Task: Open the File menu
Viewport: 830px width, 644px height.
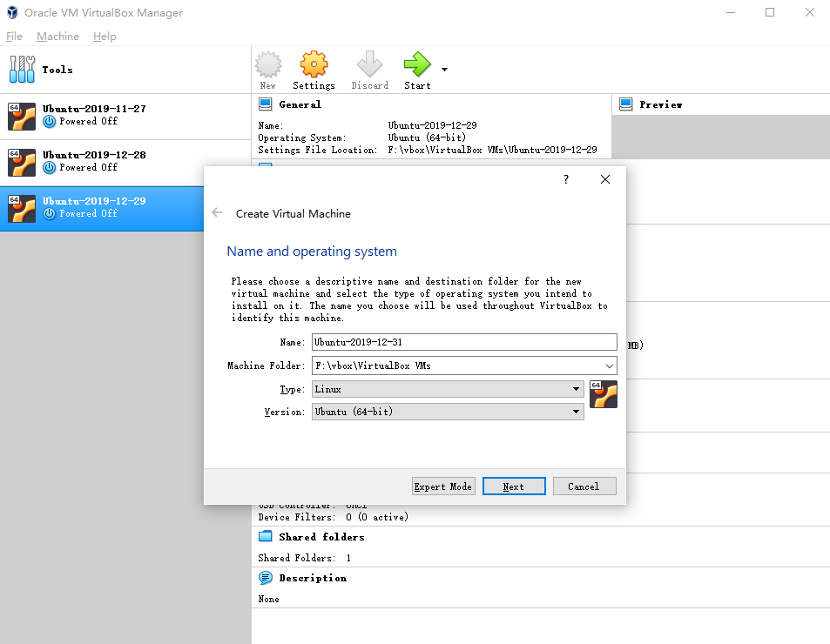Action: (x=14, y=36)
